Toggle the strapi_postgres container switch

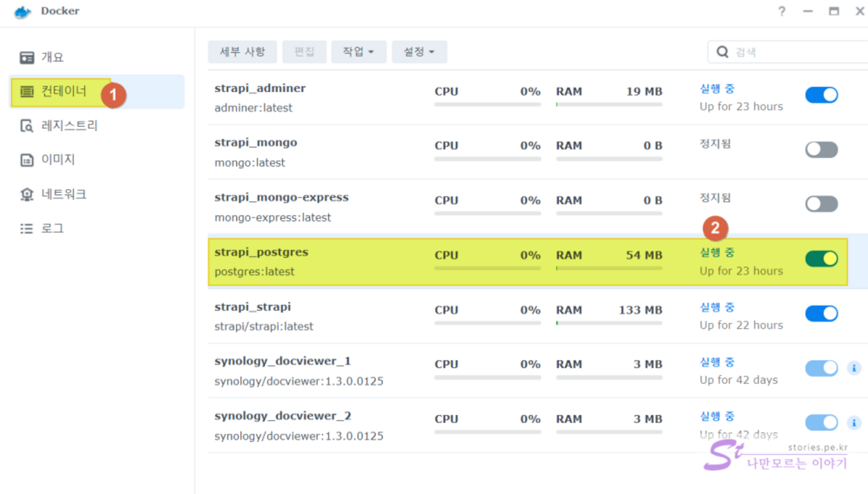pyautogui.click(x=821, y=259)
